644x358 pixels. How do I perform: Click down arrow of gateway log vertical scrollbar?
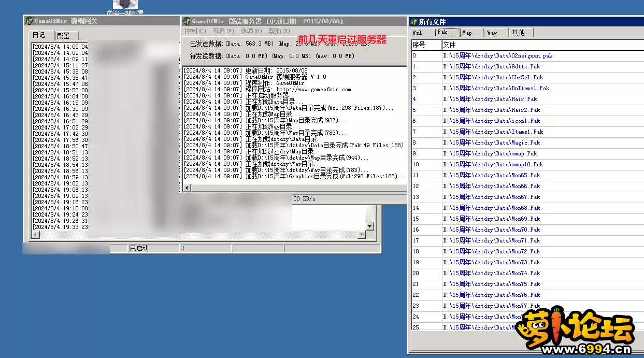click(370, 226)
